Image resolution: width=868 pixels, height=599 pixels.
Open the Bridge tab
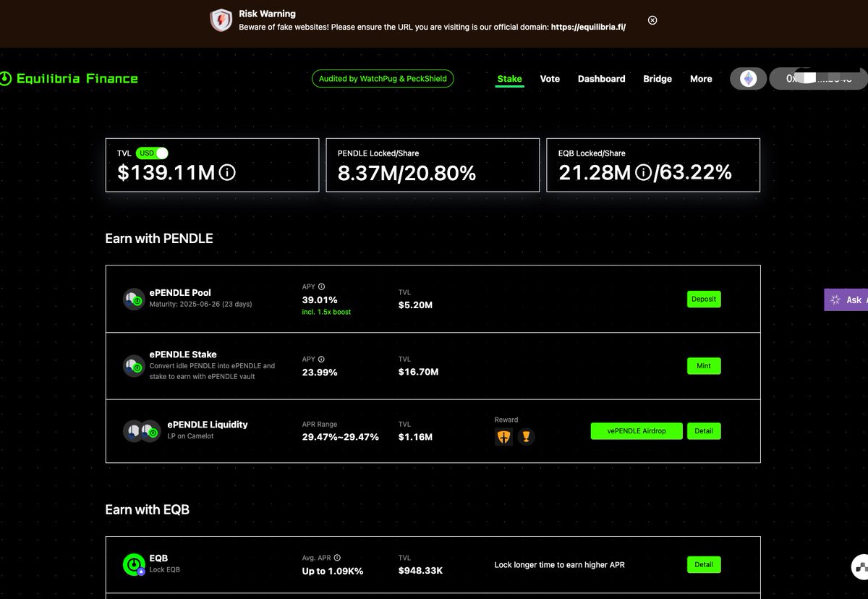click(x=658, y=79)
